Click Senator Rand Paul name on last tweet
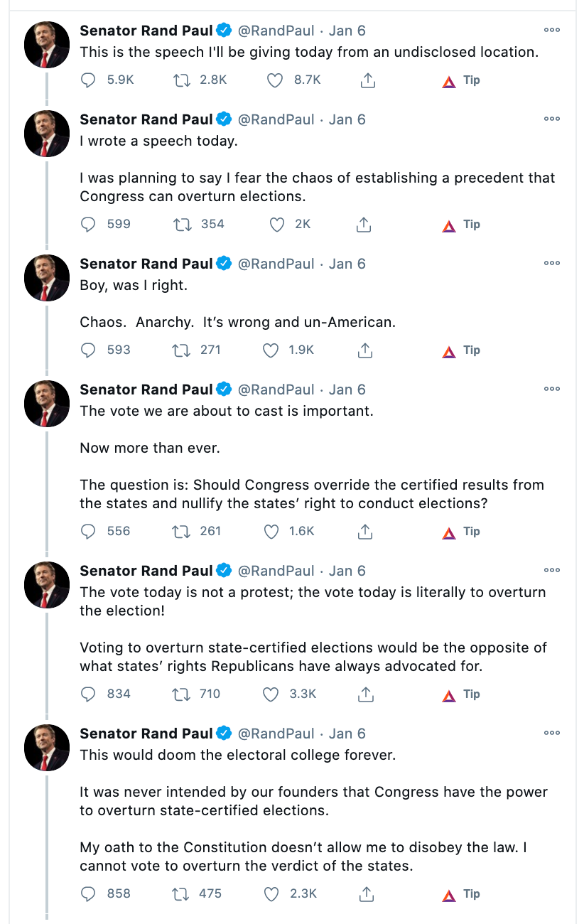This screenshot has height=924, width=584. pyautogui.click(x=146, y=734)
